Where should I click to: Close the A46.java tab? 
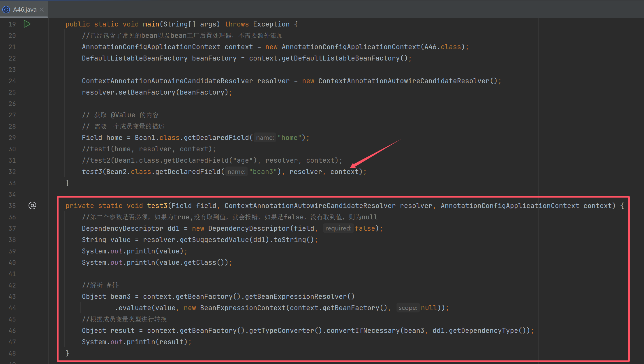pos(42,10)
